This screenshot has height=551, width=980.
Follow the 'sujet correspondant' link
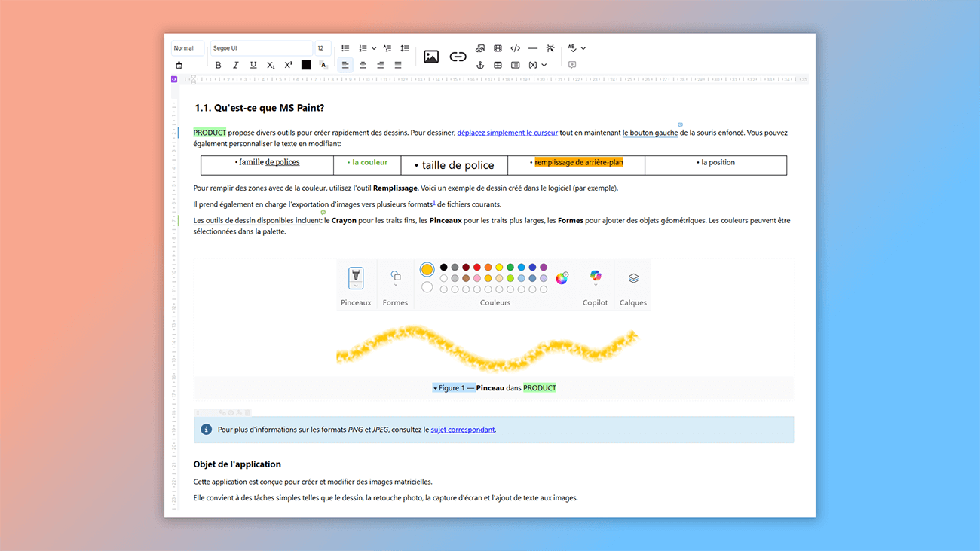pyautogui.click(x=461, y=429)
